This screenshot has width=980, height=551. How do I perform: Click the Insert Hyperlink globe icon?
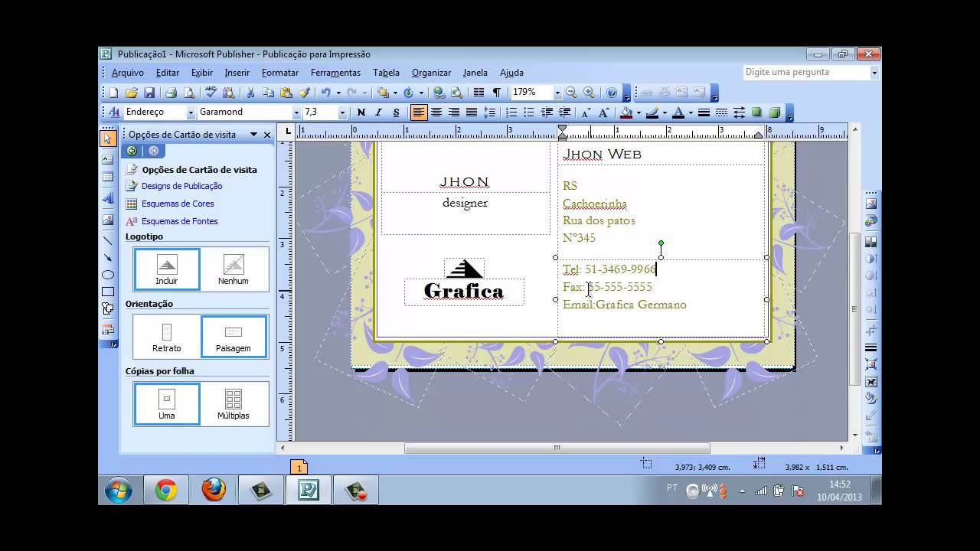(x=439, y=93)
